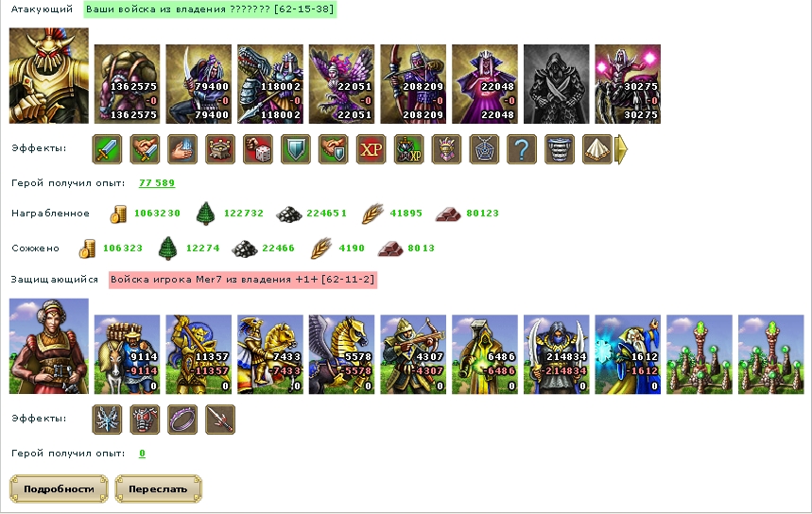Click the teal shield effect icon

(x=296, y=149)
